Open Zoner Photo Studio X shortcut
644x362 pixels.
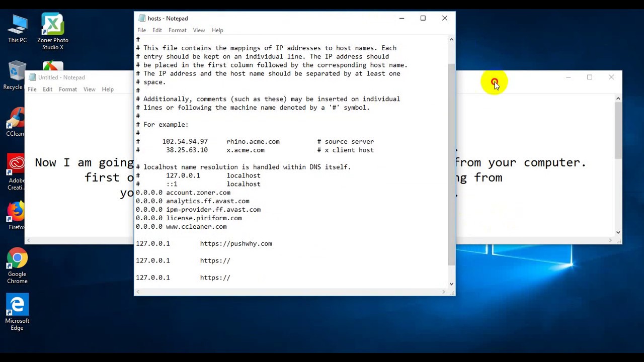click(x=53, y=32)
